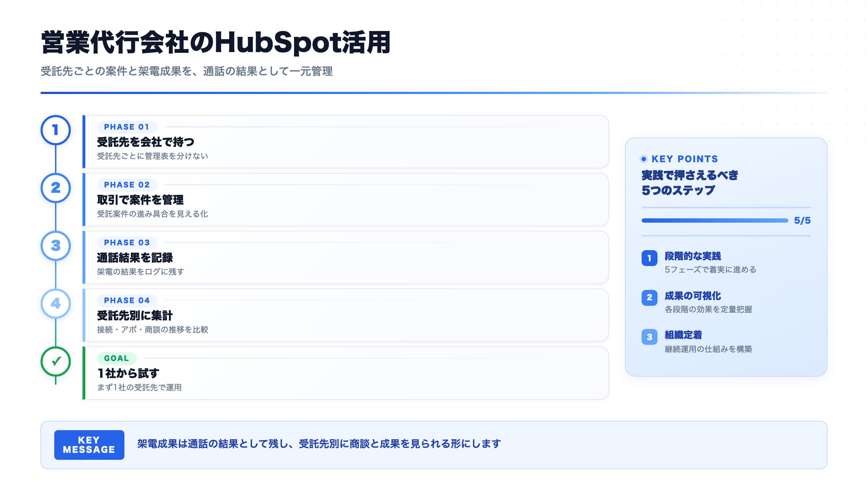Click the green checkmark goal circle
Screen dimensions: 868x488
[x=56, y=361]
